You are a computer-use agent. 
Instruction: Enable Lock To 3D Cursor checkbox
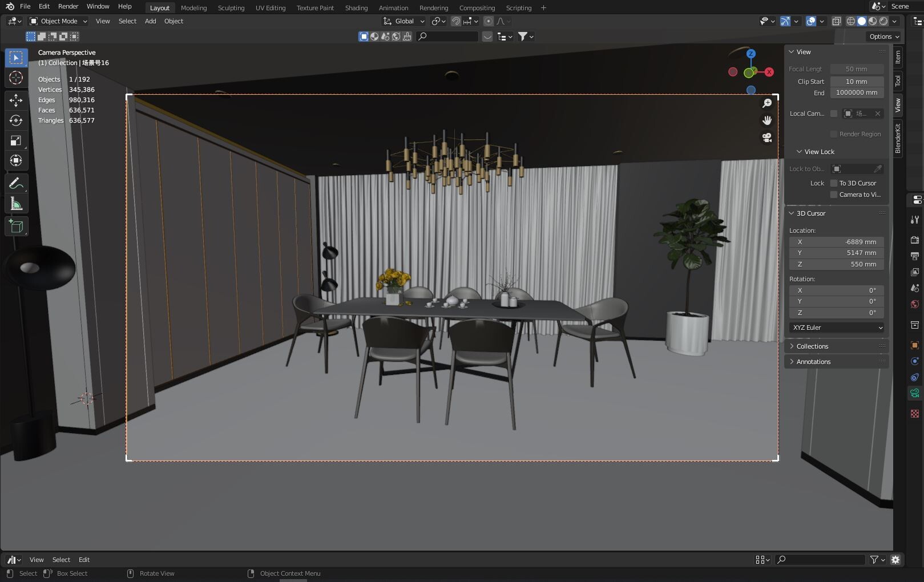click(834, 183)
